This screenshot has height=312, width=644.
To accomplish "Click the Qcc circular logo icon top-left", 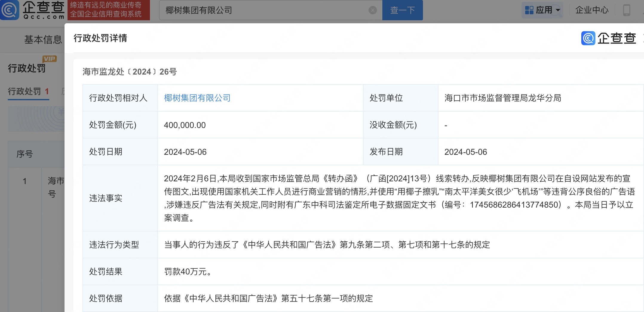I will tap(10, 10).
